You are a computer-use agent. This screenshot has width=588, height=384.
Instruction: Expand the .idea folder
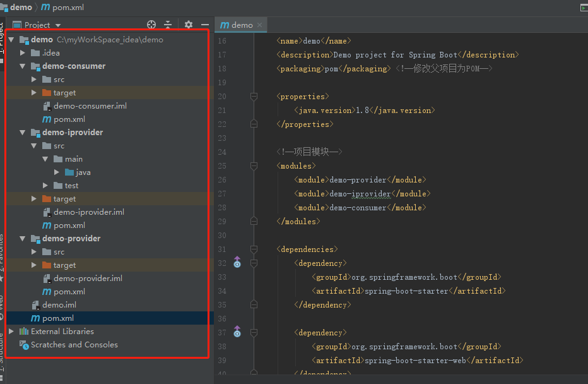coord(23,53)
